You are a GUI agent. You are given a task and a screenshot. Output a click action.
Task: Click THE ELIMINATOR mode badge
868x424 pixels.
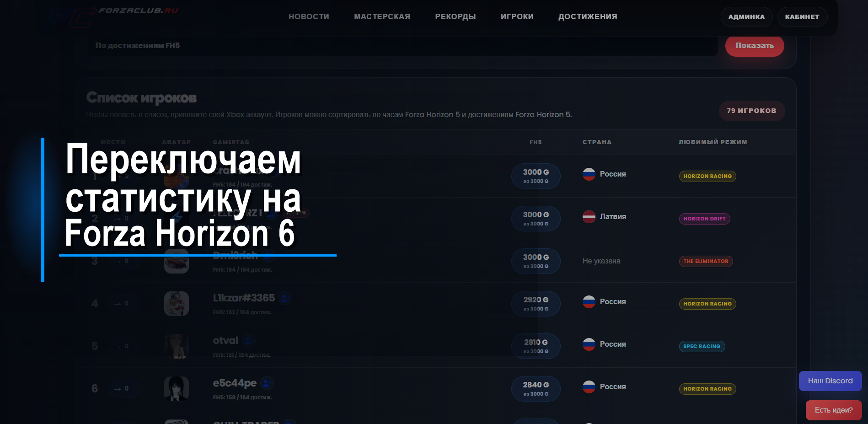(706, 261)
